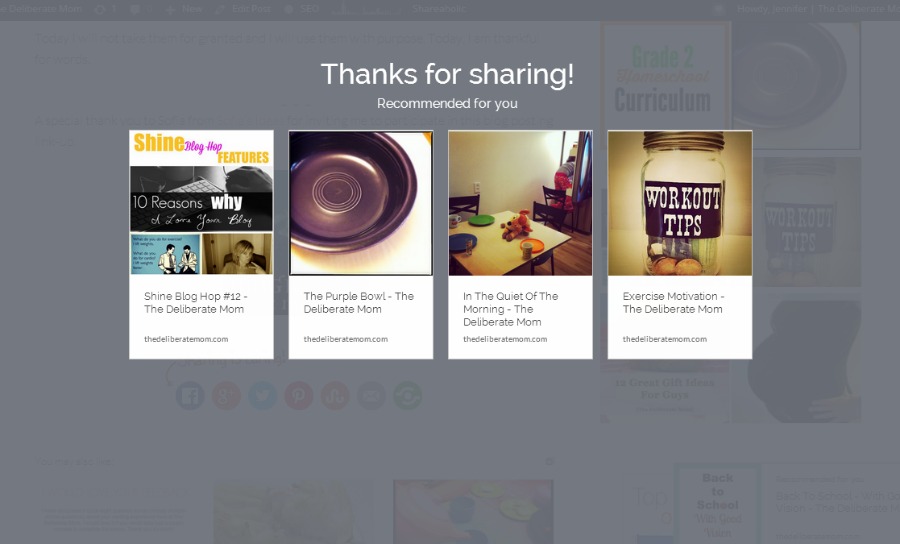Open 'Shine Blog Hop #12 - The Deliberate Mom' title

pos(196,302)
